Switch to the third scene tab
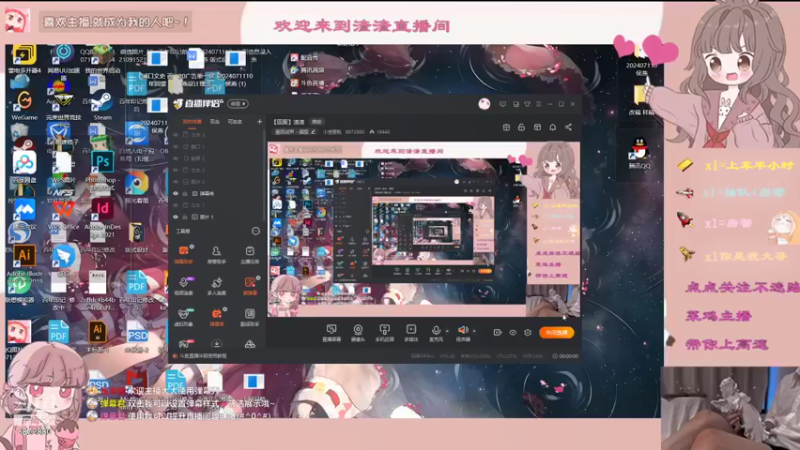The width and height of the screenshot is (800, 450). [235, 121]
